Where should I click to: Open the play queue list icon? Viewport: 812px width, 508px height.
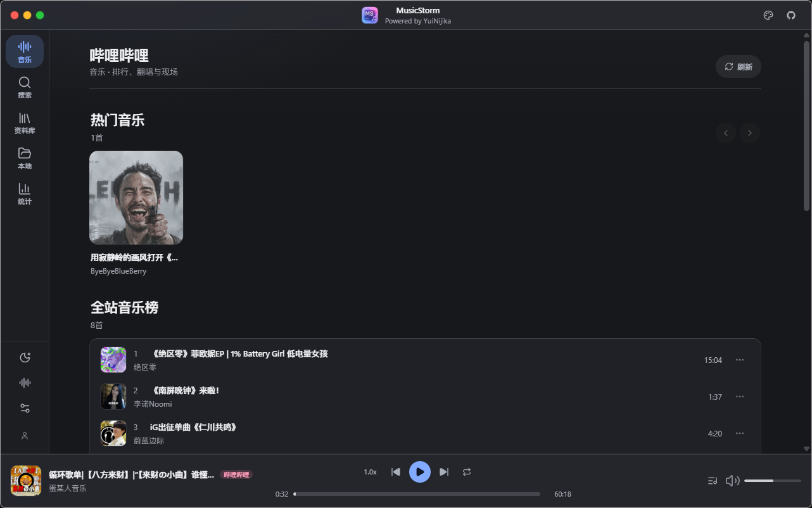coord(713,481)
